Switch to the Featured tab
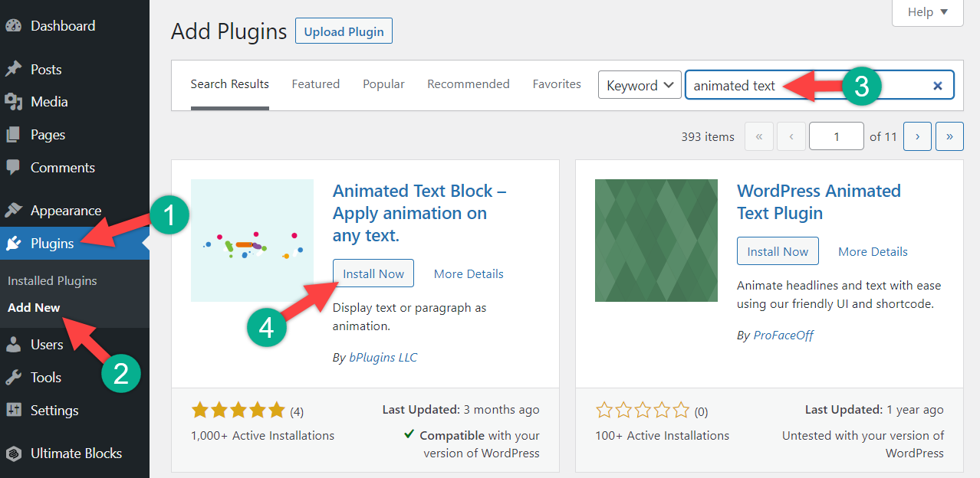Viewport: 980px width, 478px height. coord(316,84)
